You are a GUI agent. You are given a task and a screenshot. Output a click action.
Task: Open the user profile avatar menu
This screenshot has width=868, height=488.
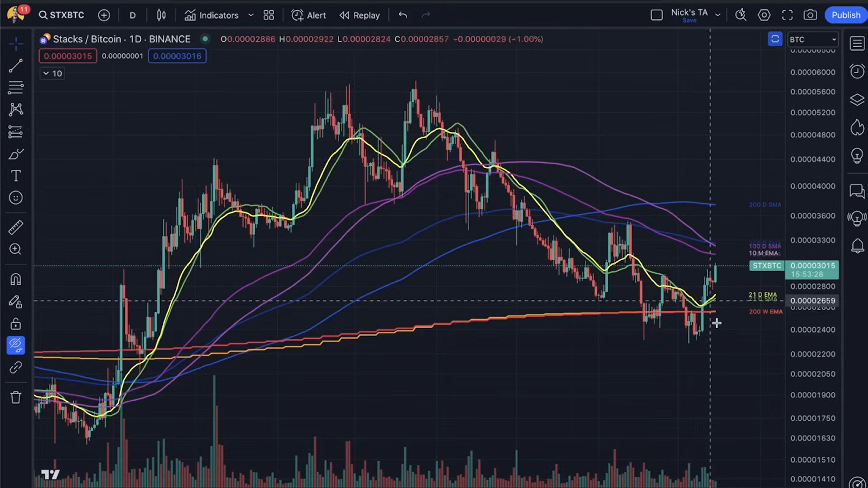16,14
